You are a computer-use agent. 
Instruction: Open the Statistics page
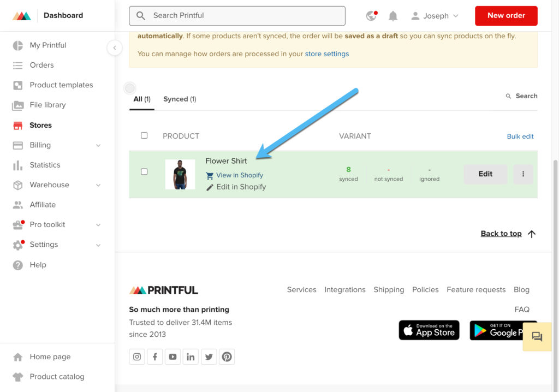click(45, 165)
